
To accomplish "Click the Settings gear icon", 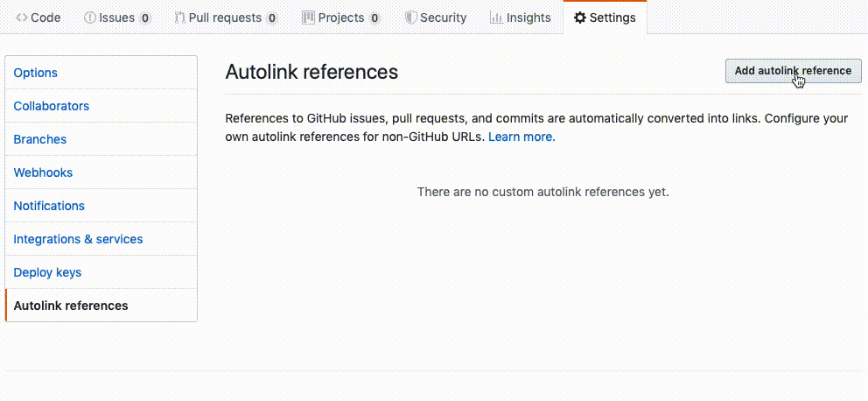I will coord(579,18).
